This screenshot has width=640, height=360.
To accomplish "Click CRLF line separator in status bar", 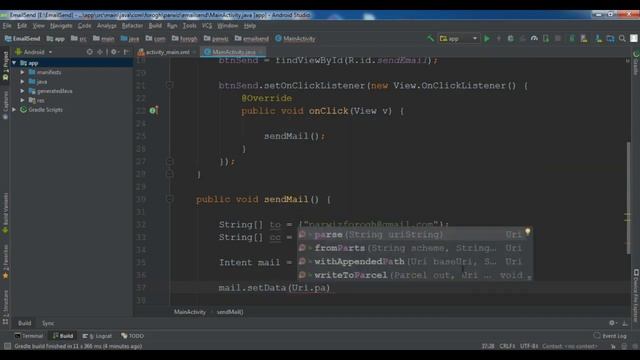I will coord(507,346).
